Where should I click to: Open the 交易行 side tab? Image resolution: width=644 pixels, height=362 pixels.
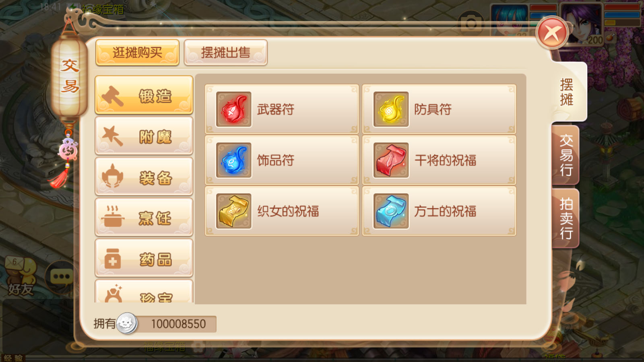coord(566,155)
